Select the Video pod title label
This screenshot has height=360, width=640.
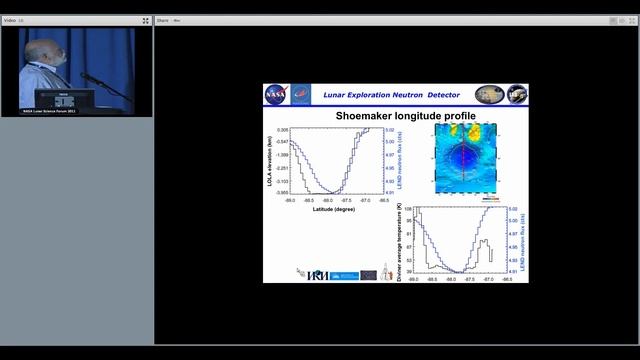pos(10,20)
